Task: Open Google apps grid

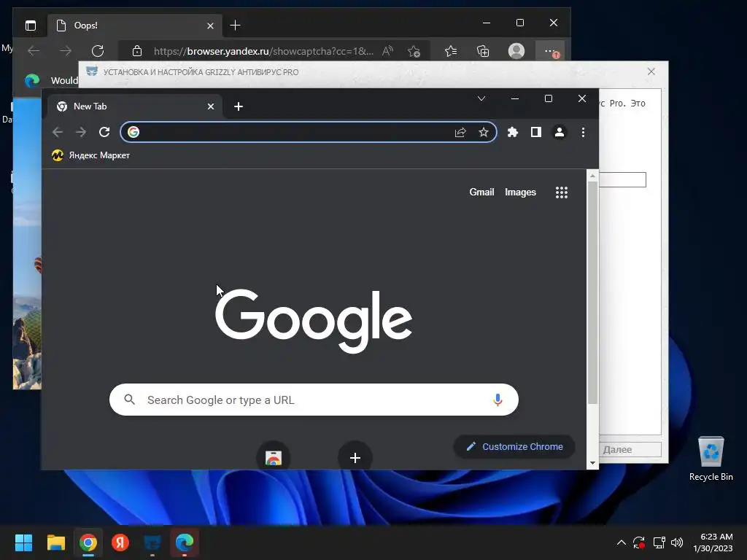Action: [x=562, y=192]
